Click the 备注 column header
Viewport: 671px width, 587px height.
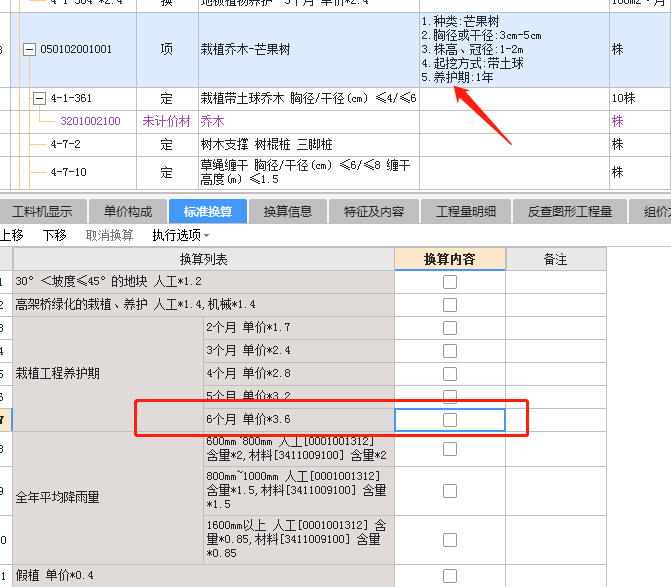(555, 259)
